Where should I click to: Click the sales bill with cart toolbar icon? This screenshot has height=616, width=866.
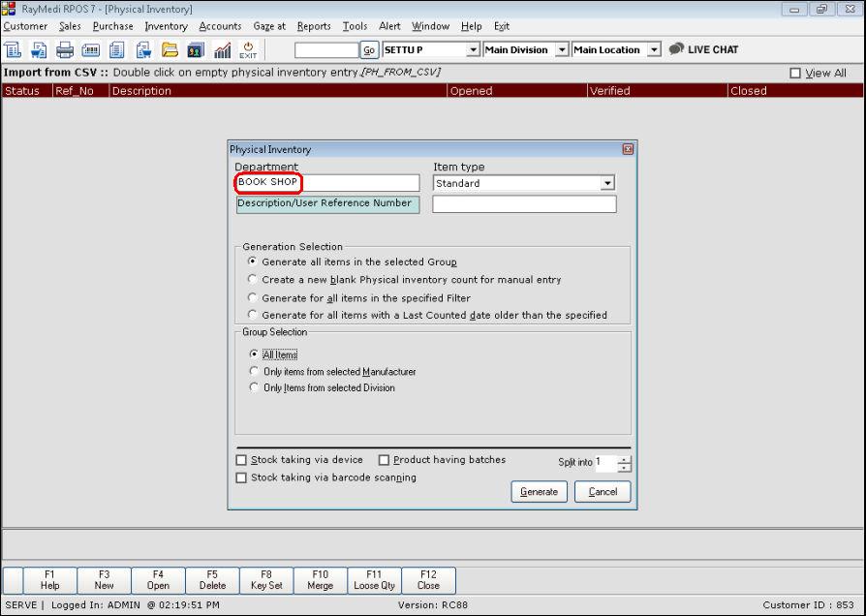pyautogui.click(x=39, y=49)
